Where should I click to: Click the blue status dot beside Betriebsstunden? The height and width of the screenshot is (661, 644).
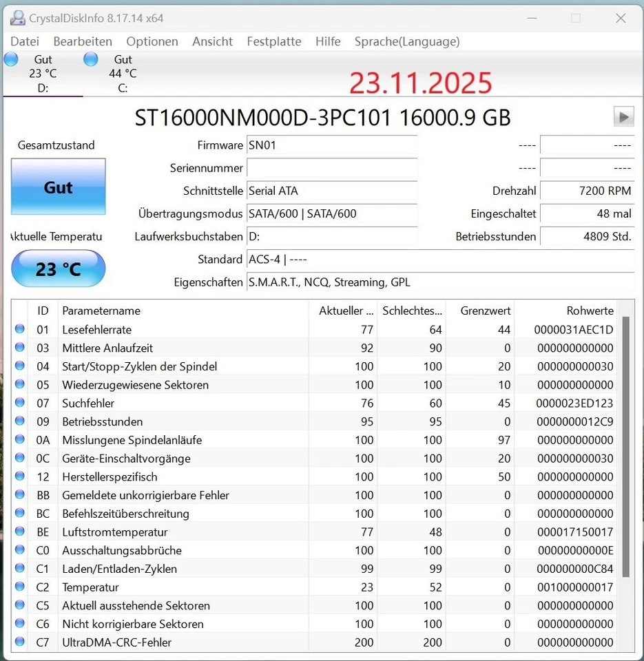tap(19, 421)
